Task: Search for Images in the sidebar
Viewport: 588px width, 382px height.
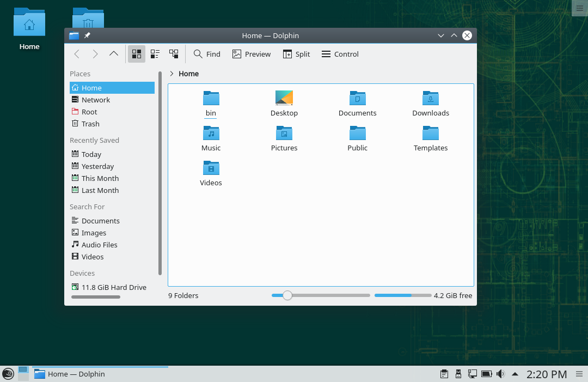Action: [x=112, y=233]
